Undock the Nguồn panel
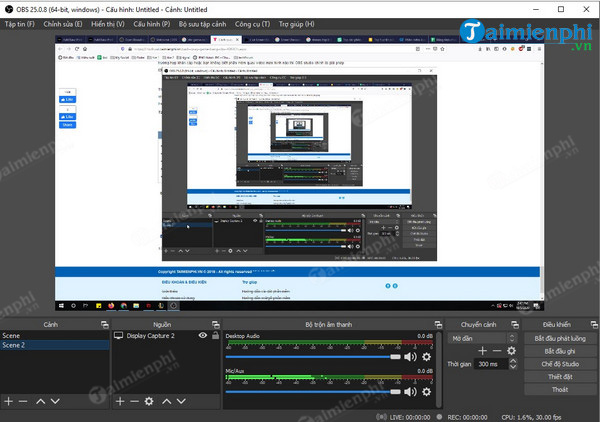Viewport: 600px width, 422px height. (216, 324)
